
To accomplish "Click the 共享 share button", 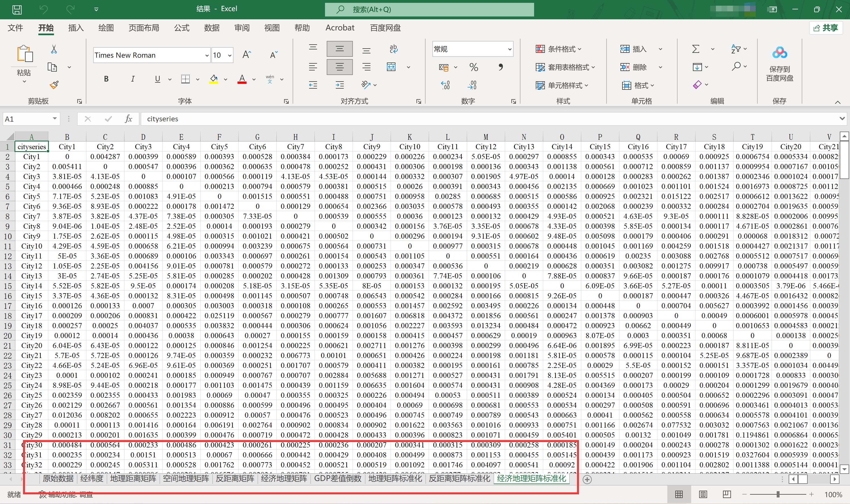I will pyautogui.click(x=826, y=28).
